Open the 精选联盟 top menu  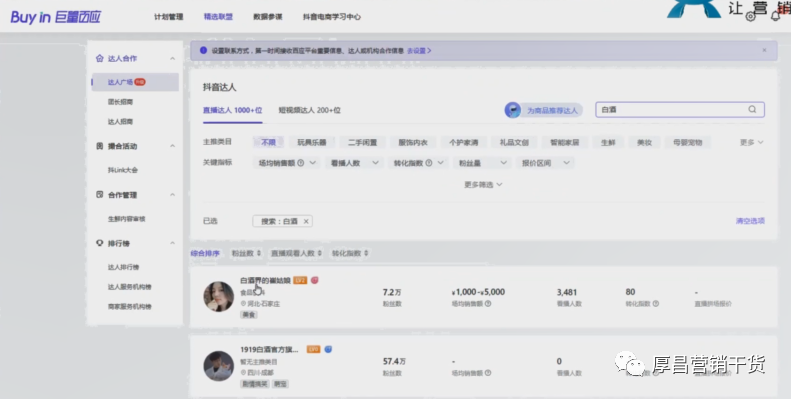tap(218, 17)
